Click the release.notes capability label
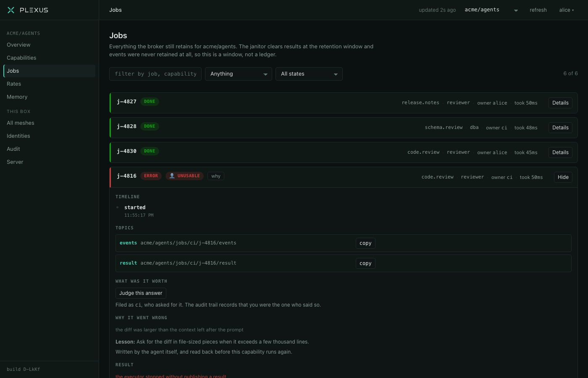Viewport: 588px width, 378px height. (x=420, y=102)
